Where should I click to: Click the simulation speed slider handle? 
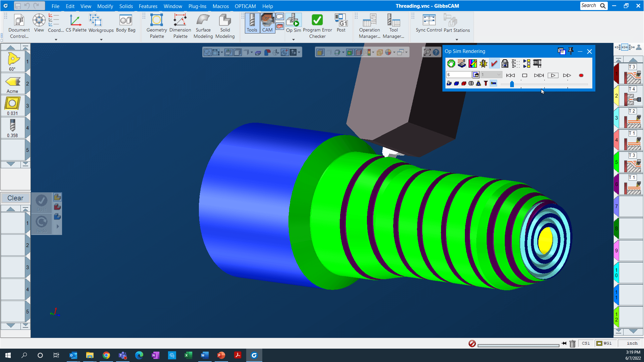tap(512, 84)
